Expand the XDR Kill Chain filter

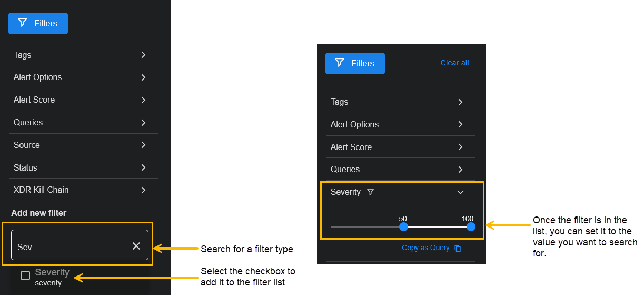[143, 190]
